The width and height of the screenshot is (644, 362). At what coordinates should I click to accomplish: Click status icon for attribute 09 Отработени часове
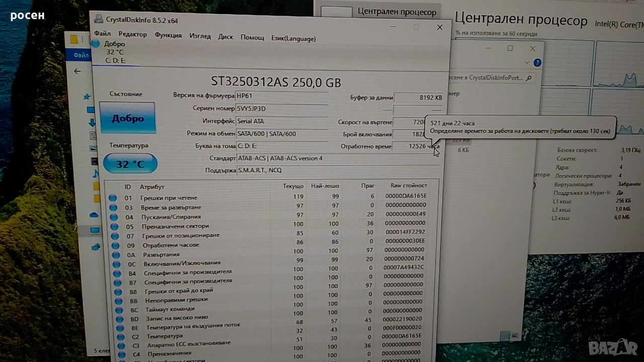pos(115,245)
